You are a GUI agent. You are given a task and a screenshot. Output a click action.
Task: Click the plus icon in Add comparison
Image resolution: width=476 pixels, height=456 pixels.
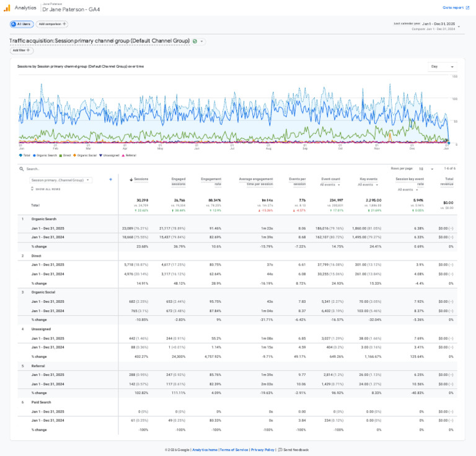pos(64,24)
